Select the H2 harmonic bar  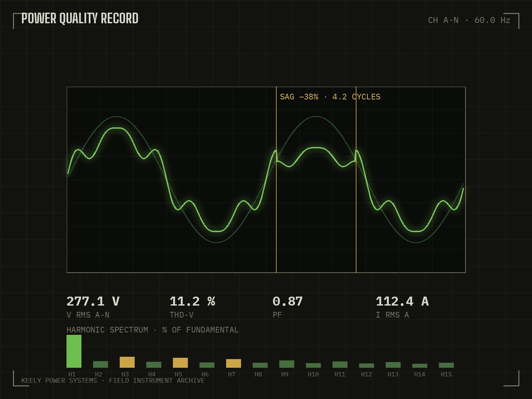click(x=100, y=364)
